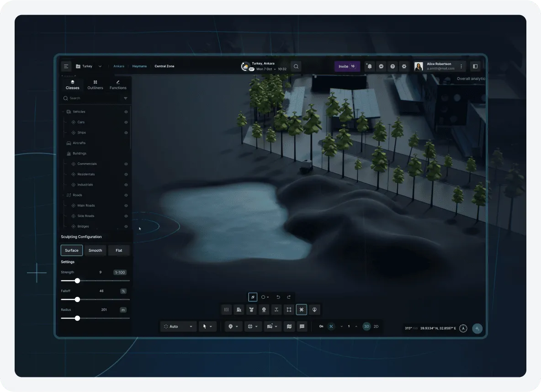Toggle visibility of Industrials class
The height and width of the screenshot is (392, 541).
[126, 185]
